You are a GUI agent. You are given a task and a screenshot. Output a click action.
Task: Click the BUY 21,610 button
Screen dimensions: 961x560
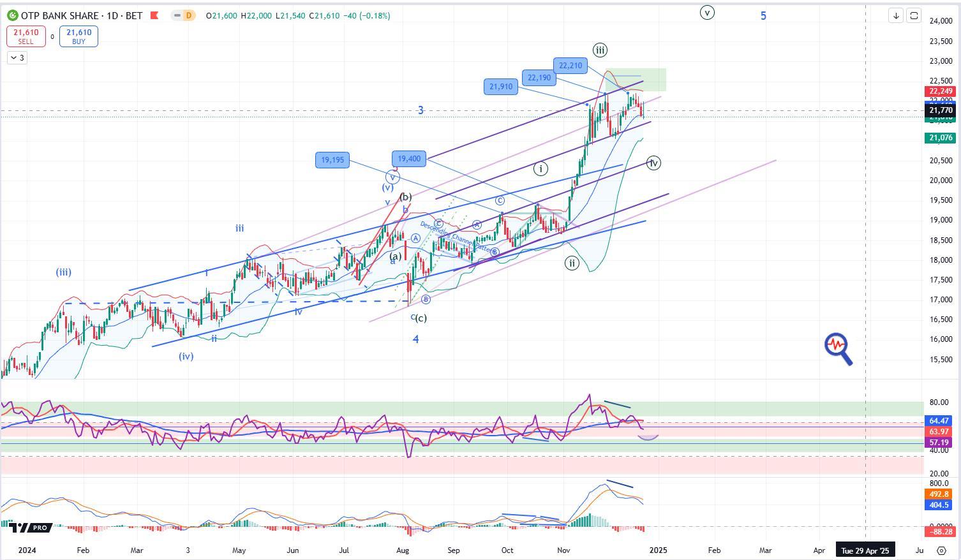click(x=78, y=36)
